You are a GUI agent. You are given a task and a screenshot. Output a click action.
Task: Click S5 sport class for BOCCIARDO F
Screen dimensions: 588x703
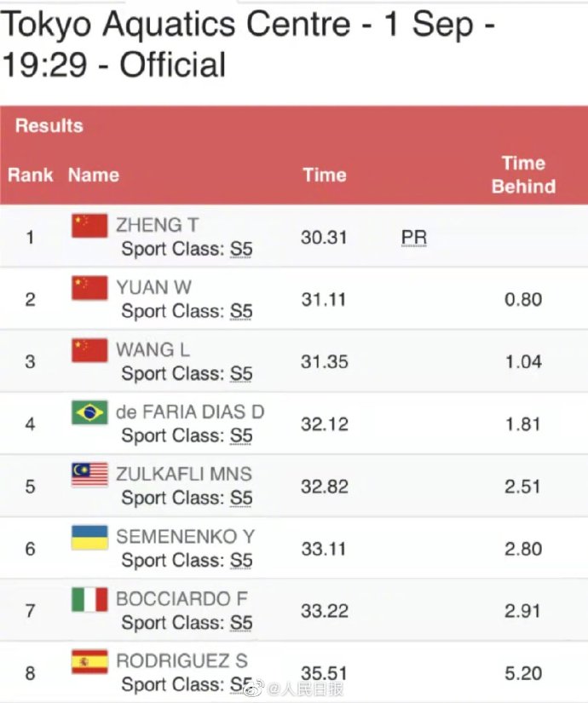pos(241,623)
